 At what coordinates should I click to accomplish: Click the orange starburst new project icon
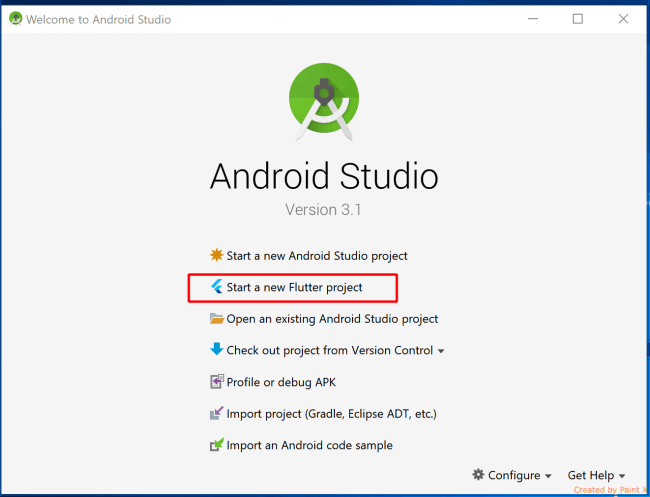216,255
